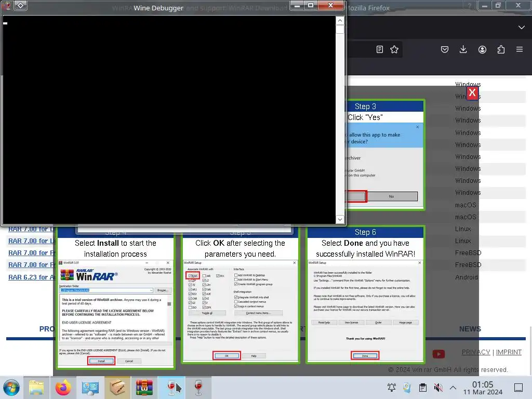Viewport: 532px width, 399px height.
Task: Minimize the Wine Debugger window
Action: 297,5
